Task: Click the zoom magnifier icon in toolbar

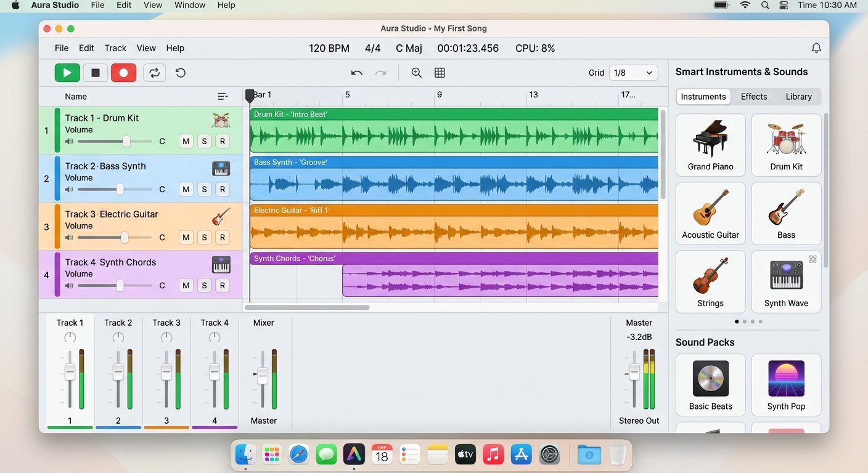Action: click(417, 73)
